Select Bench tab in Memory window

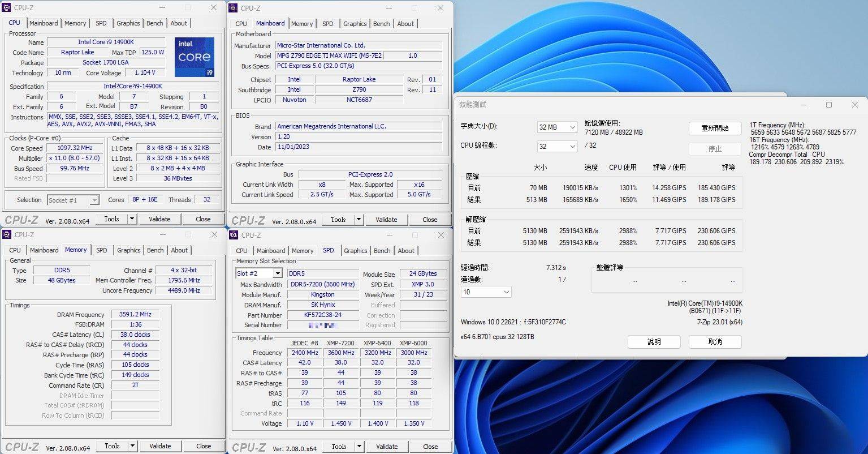pos(156,250)
